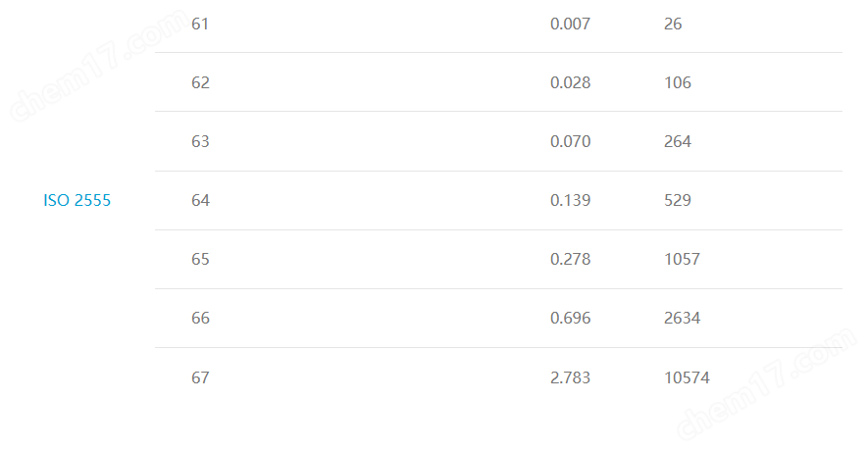
Task: Click the 2634 value
Action: tap(682, 318)
